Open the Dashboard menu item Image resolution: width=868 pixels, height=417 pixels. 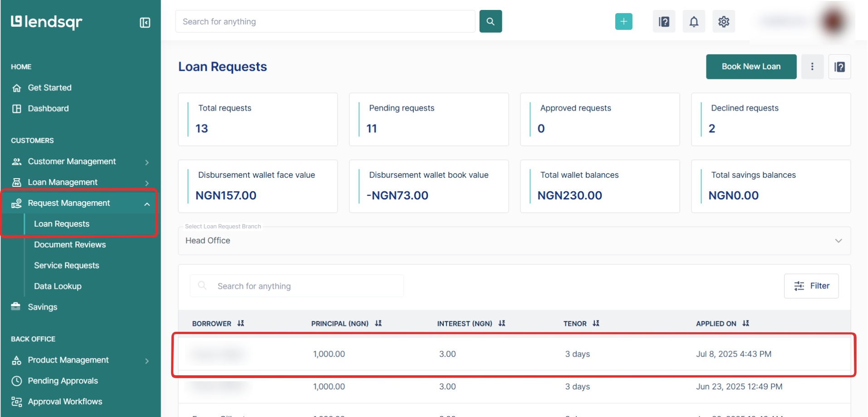click(48, 109)
